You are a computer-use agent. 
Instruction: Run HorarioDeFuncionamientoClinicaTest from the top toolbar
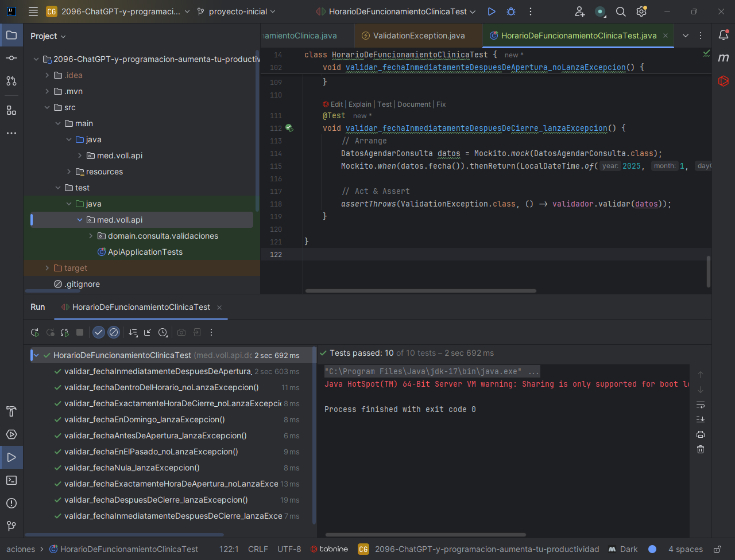click(x=491, y=11)
